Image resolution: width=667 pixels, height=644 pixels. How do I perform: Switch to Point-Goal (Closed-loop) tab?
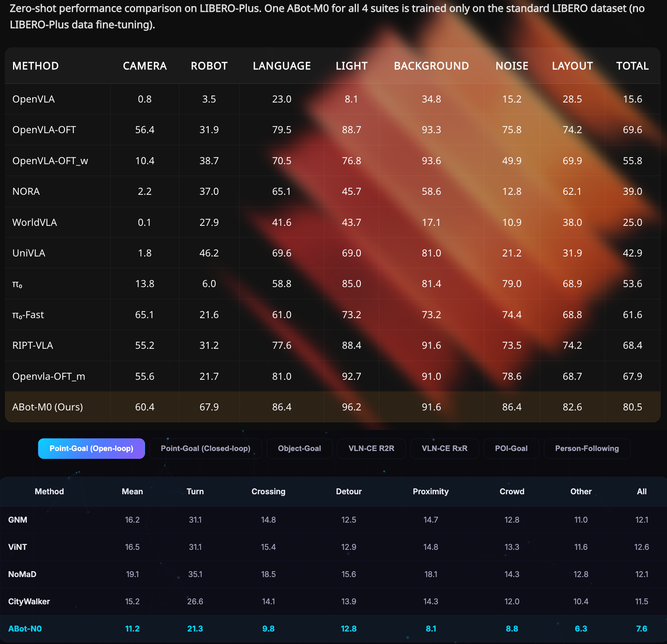[205, 448]
